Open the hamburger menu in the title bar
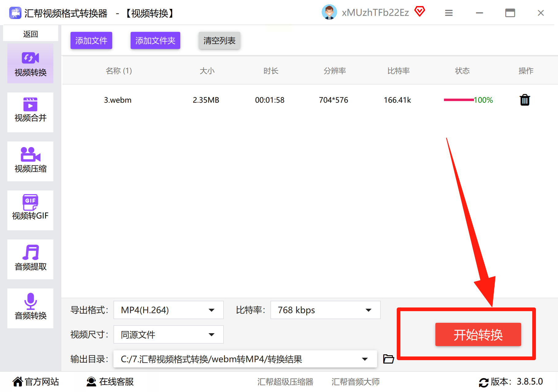The image size is (558, 392). (x=449, y=13)
